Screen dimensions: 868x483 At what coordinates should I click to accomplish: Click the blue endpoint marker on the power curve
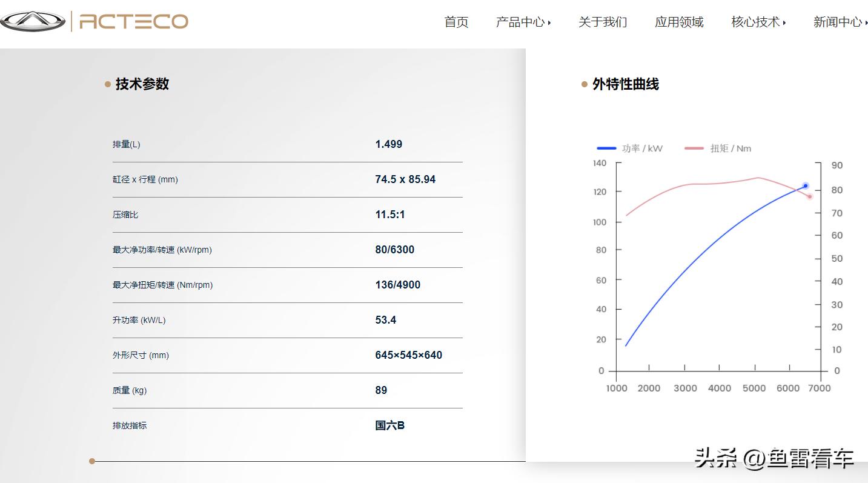[x=804, y=186]
